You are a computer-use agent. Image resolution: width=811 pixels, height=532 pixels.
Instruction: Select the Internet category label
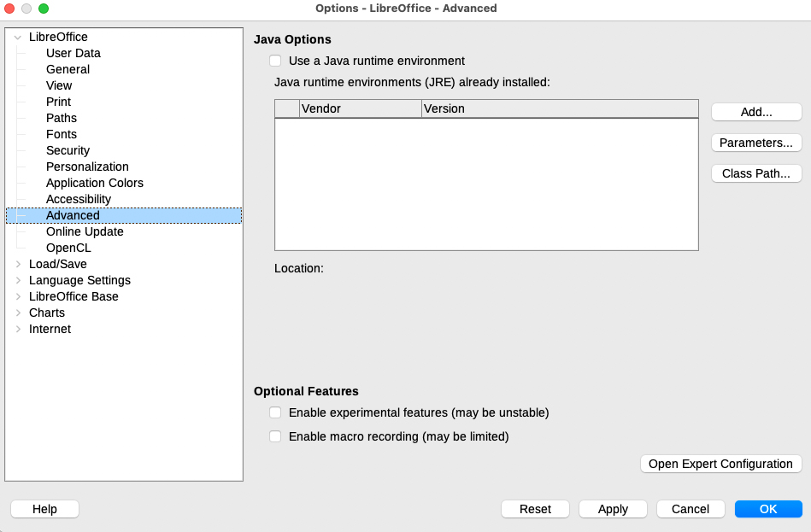[x=50, y=329]
